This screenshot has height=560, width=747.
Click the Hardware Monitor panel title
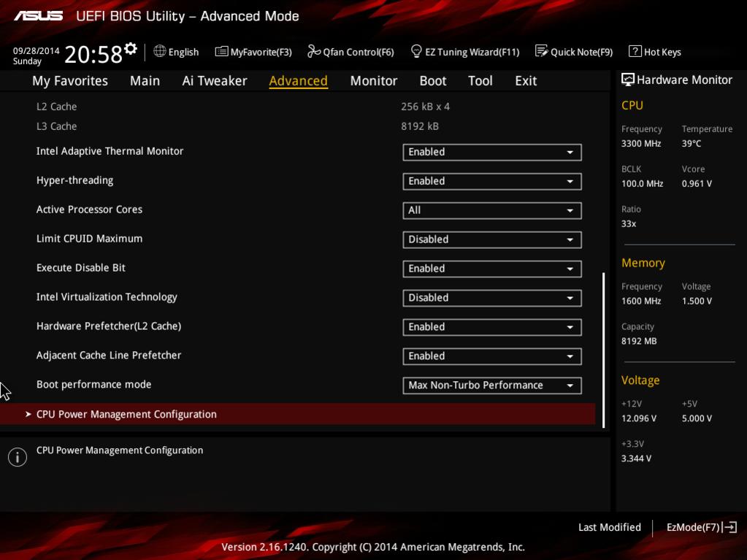point(684,80)
